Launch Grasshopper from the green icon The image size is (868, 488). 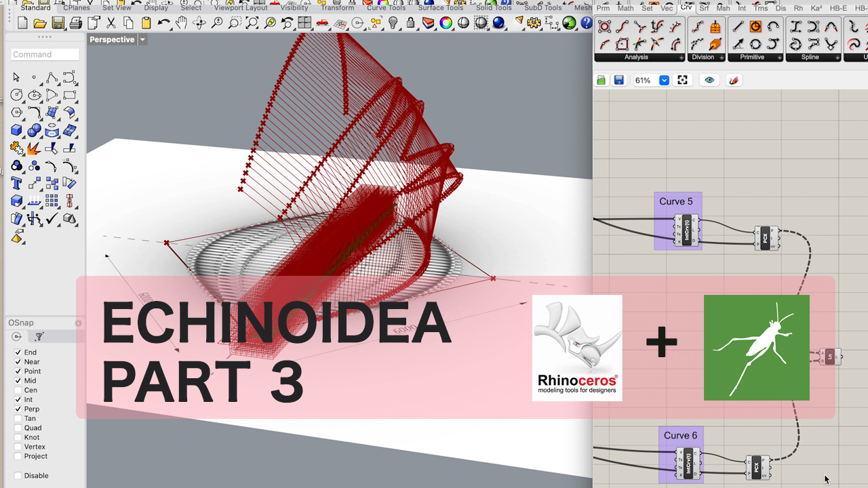point(569,23)
